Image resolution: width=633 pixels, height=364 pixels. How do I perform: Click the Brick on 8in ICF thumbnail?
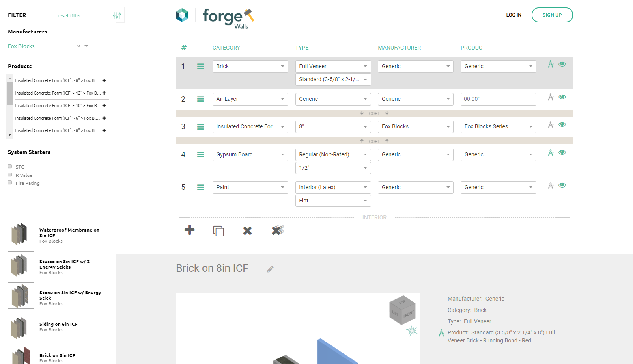click(x=21, y=355)
